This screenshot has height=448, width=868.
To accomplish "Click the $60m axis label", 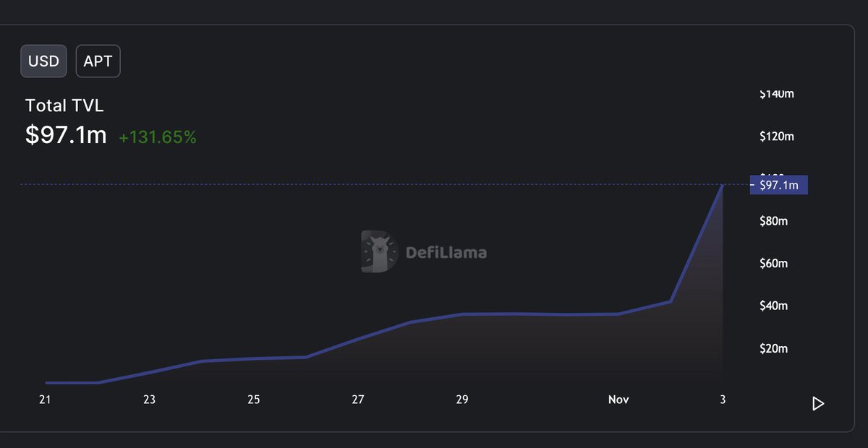I will pos(773,263).
